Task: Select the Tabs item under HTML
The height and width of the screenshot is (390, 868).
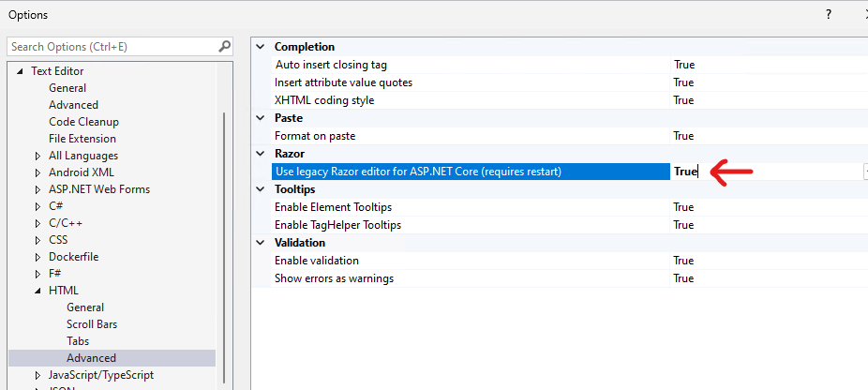Action: (78, 341)
